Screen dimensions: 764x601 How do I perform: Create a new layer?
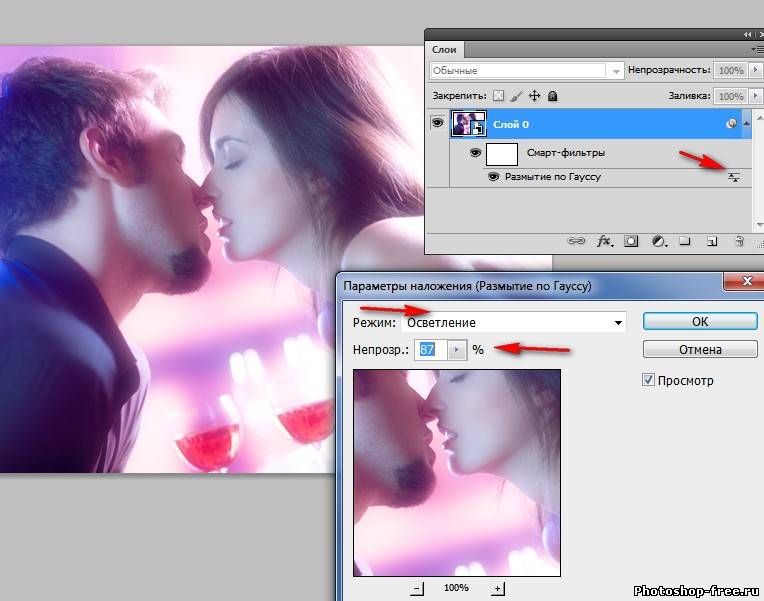pos(711,241)
